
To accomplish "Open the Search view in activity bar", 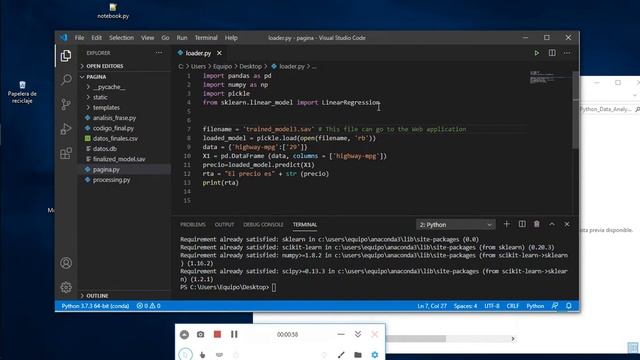I will (66, 80).
